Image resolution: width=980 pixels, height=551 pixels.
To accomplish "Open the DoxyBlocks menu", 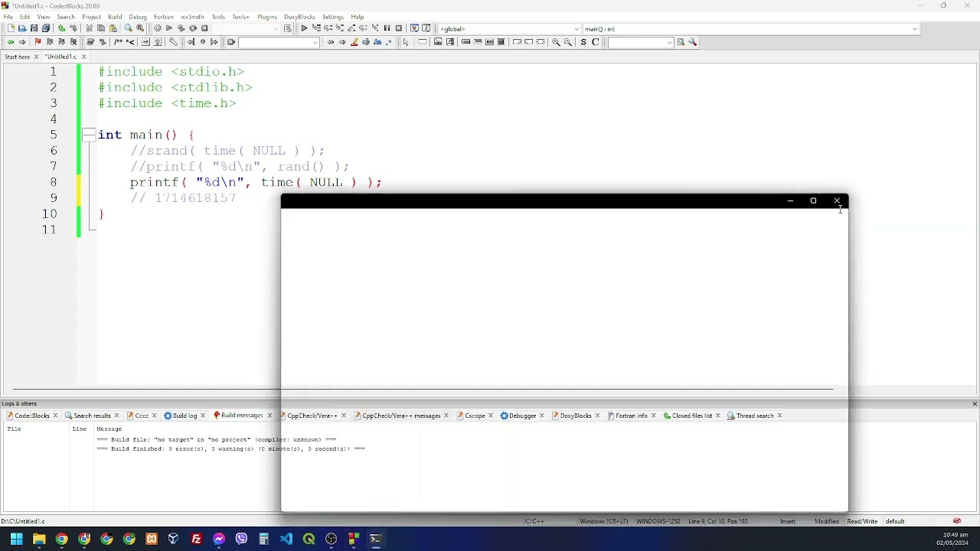I will point(299,17).
